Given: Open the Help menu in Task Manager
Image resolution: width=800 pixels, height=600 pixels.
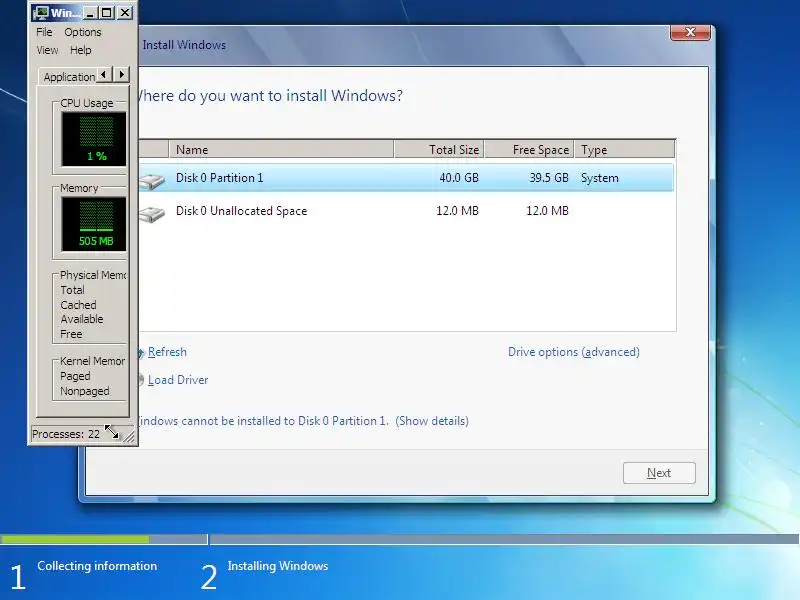Looking at the screenshot, I should (x=81, y=50).
